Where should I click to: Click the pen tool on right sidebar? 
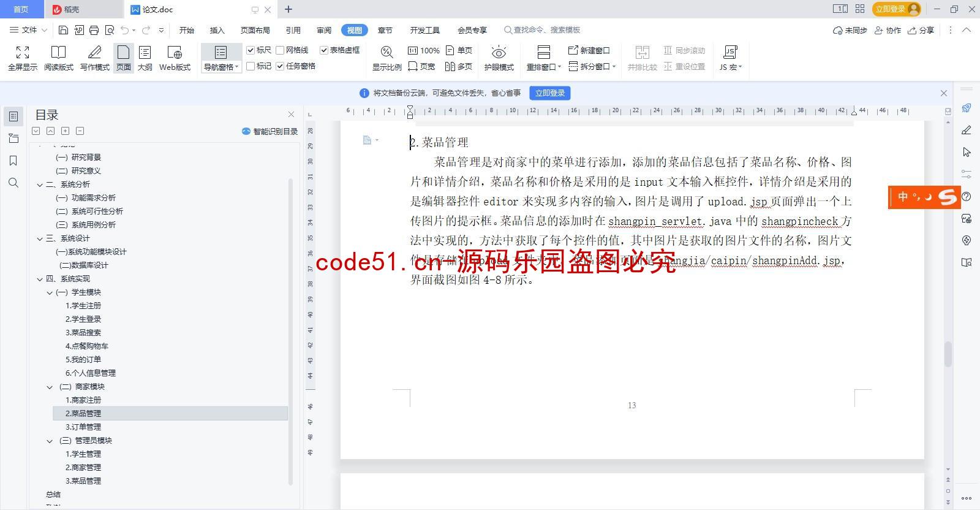coord(967,130)
